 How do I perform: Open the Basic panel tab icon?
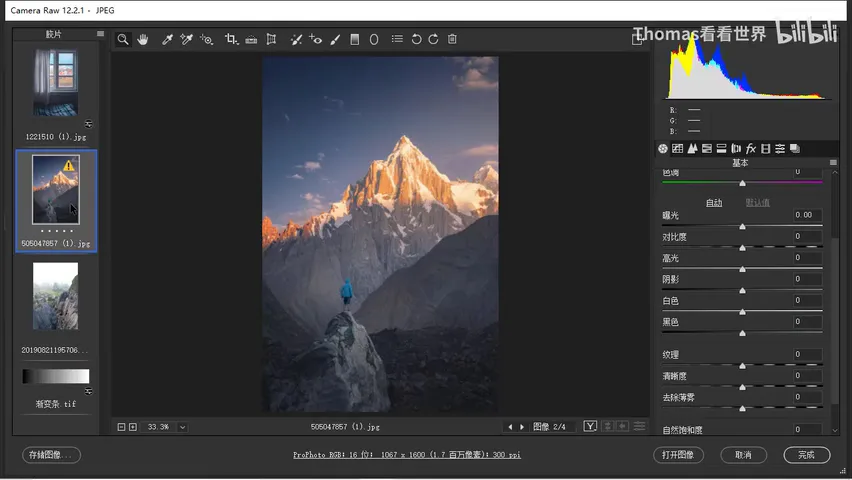[663, 148]
